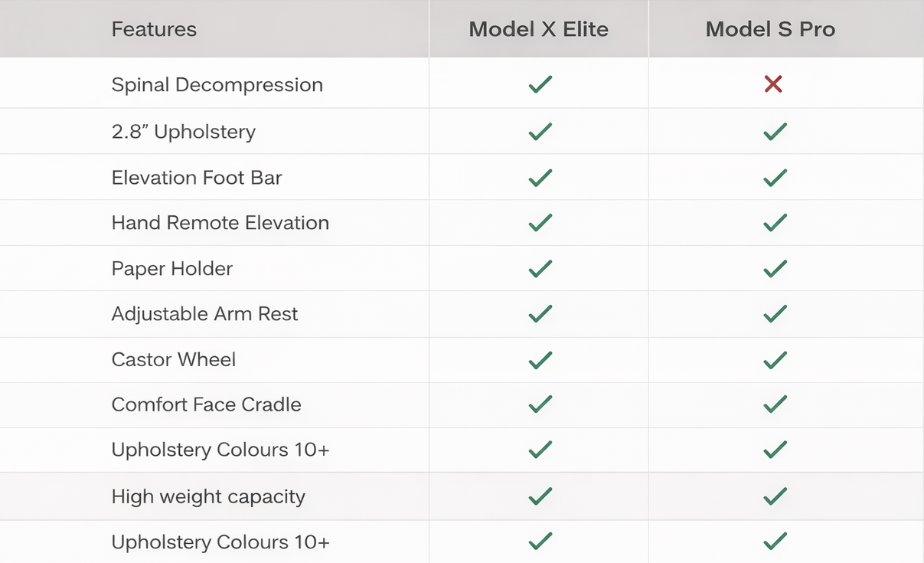Select Model S Pro checkmark for Comfort Face Cradle
The height and width of the screenshot is (563, 924).
coord(775,404)
